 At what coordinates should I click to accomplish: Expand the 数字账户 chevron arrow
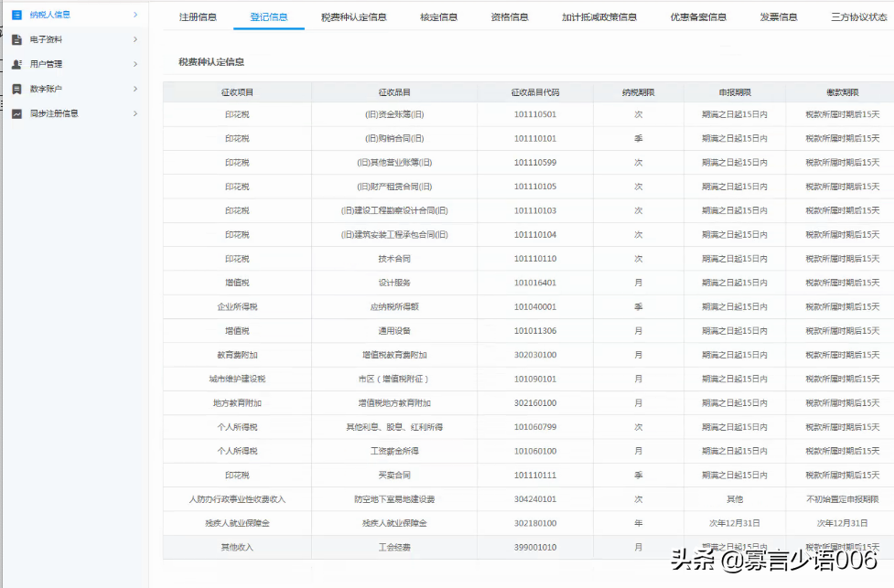point(135,89)
